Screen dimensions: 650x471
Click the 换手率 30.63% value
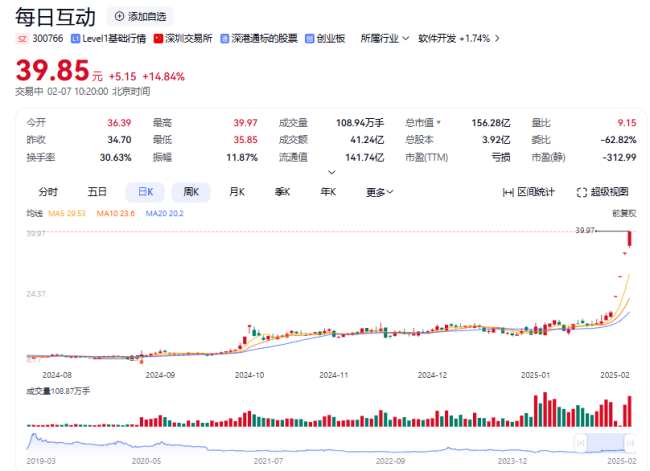coord(115,158)
